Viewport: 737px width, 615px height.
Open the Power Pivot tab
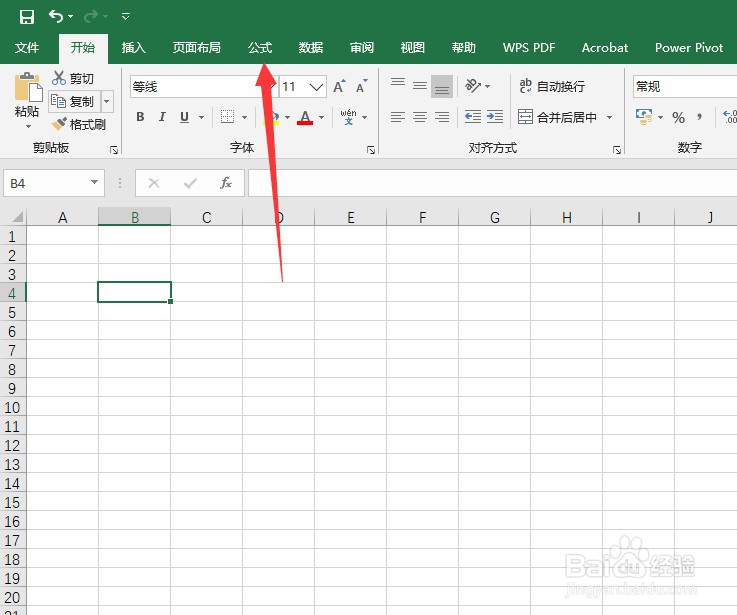tap(689, 47)
